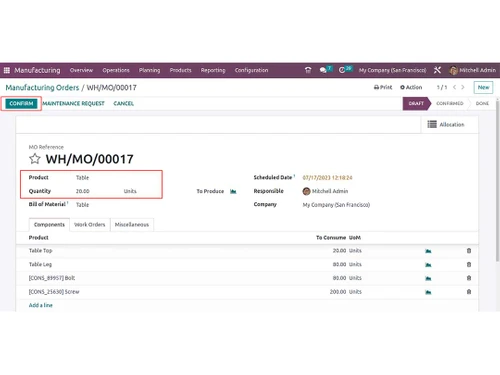500x375 pixels.
Task: Select the Confirmed status stage
Action: [450, 104]
